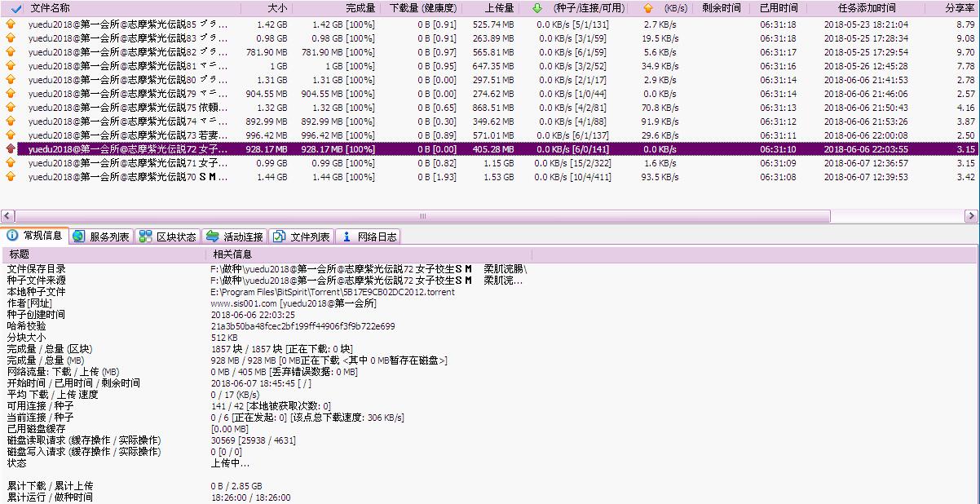Click the checkmark icon in the file name header
This screenshot has height=504, width=980.
coord(16,8)
